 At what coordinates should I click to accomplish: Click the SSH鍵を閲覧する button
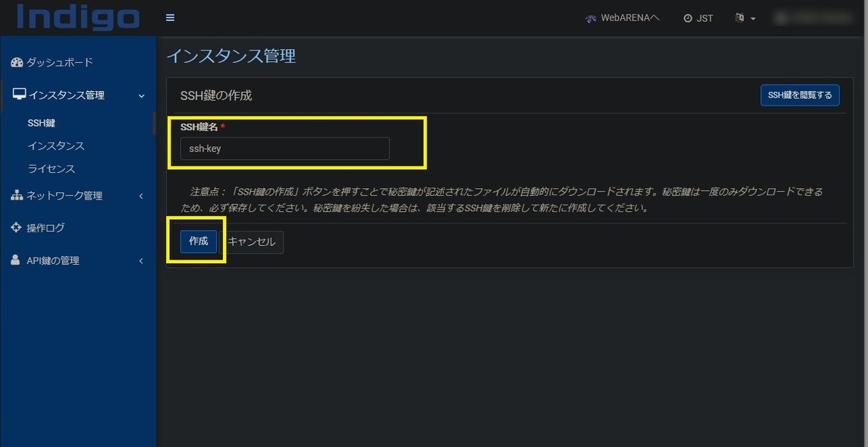(799, 95)
